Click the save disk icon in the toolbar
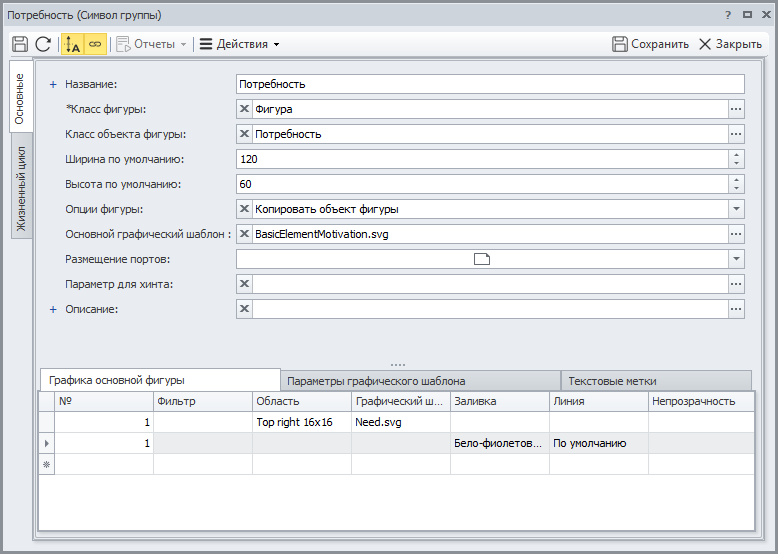This screenshot has width=778, height=554. point(19,44)
